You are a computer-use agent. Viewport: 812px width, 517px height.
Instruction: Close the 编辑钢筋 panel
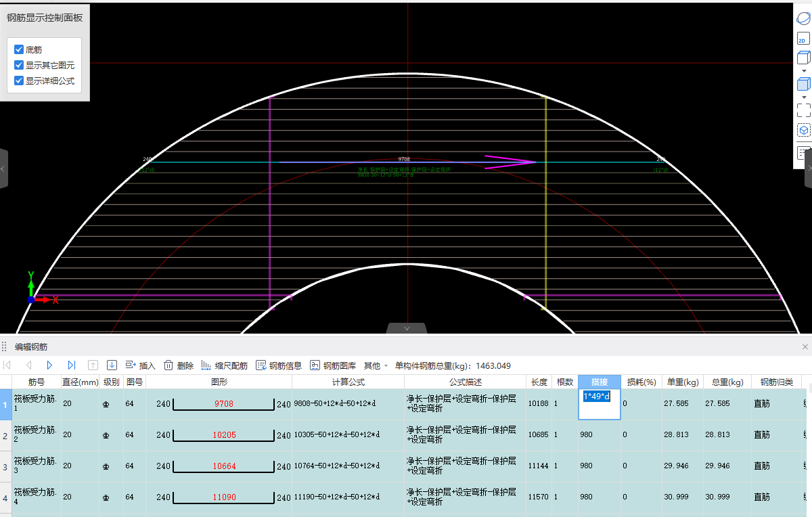pyautogui.click(x=805, y=346)
